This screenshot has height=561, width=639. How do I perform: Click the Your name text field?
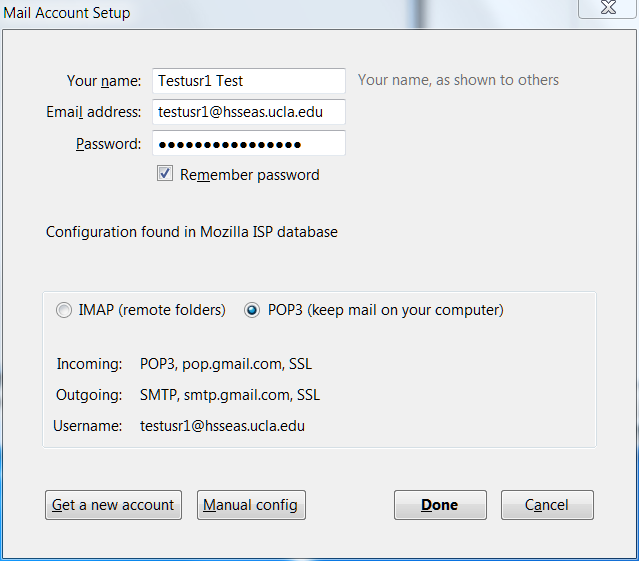point(248,81)
